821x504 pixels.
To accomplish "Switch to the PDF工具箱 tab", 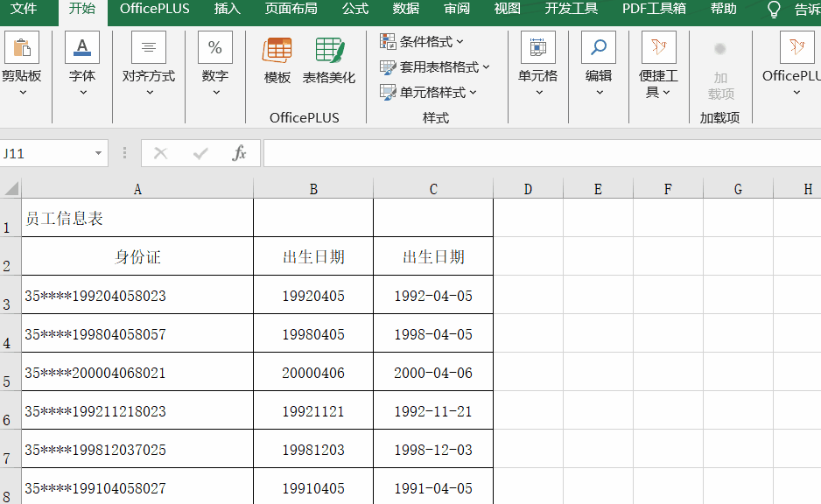I will point(654,9).
